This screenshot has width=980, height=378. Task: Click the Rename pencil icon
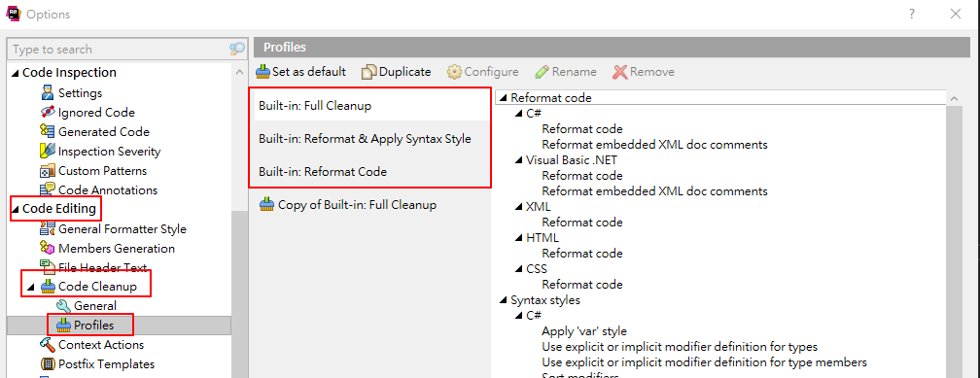[542, 72]
